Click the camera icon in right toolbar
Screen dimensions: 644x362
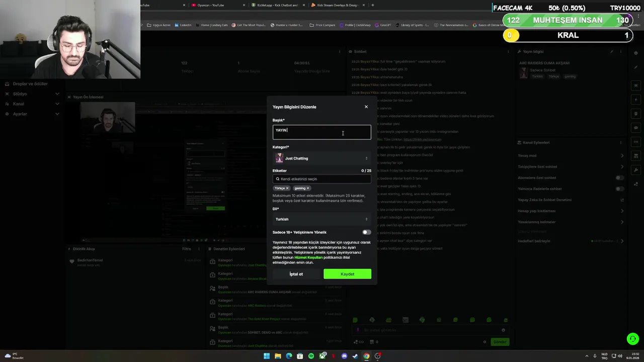click(636, 156)
